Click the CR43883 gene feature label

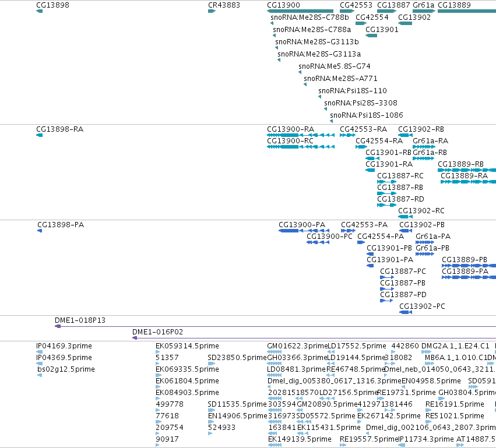pos(224,5)
